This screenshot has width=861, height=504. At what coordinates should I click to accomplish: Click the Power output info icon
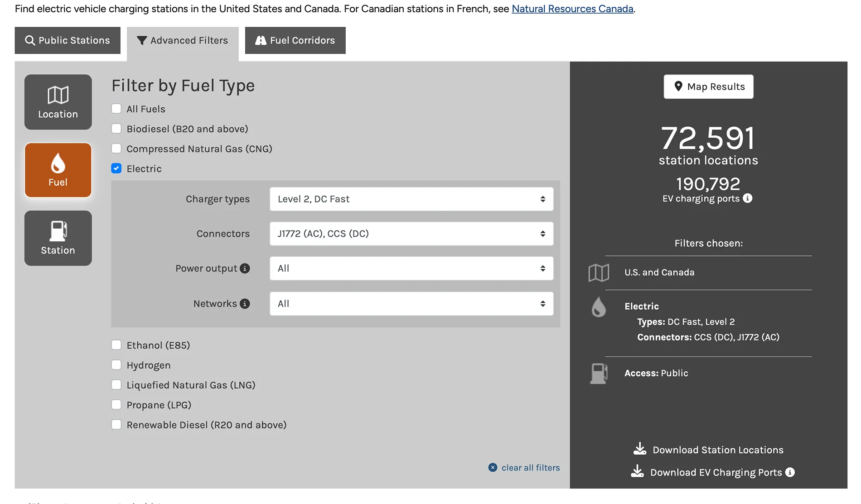tap(245, 269)
